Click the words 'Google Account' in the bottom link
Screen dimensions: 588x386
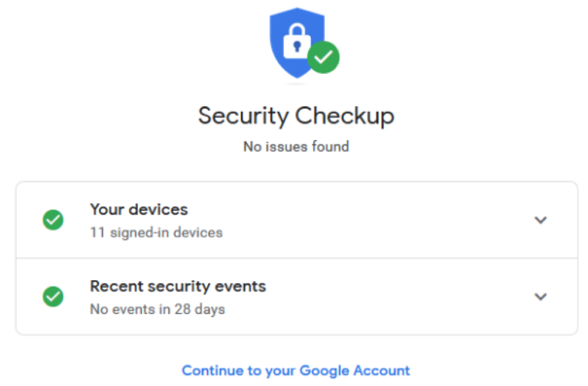coord(355,371)
